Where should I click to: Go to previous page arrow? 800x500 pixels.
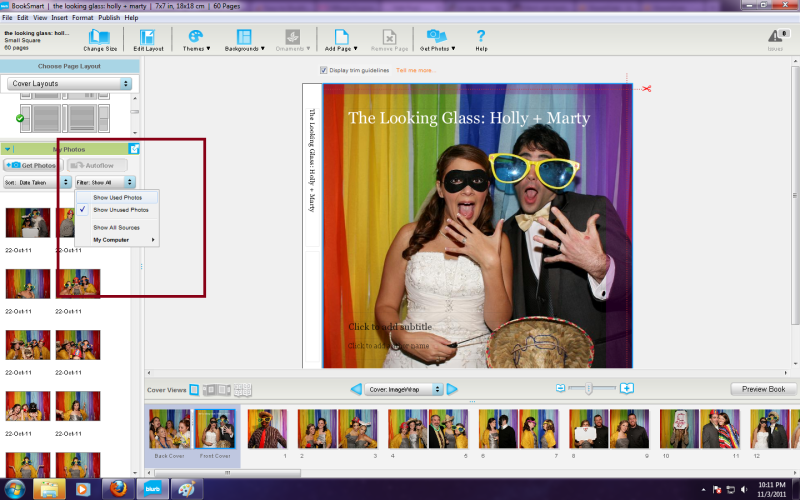[x=356, y=389]
